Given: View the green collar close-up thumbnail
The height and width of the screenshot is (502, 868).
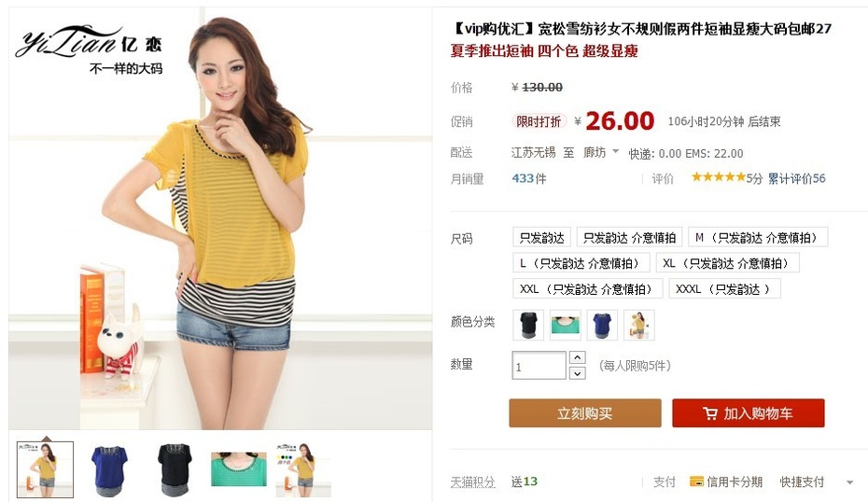Looking at the screenshot, I should tap(239, 468).
